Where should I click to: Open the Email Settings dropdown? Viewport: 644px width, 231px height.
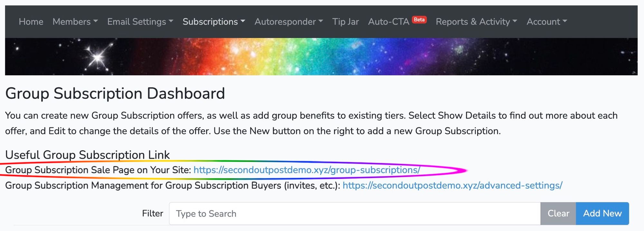[140, 22]
